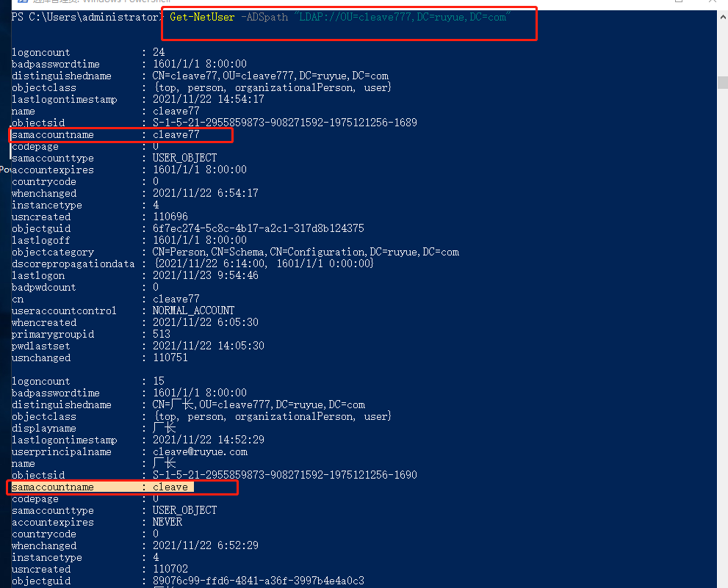Screen dimensions: 728x588
Task: Click the accountexpires NEVER value
Action: click(x=167, y=522)
